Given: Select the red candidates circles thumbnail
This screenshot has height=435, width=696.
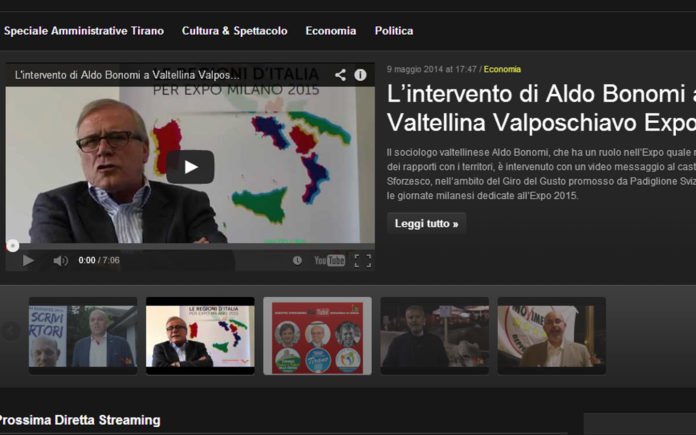Looking at the screenshot, I should (x=317, y=336).
